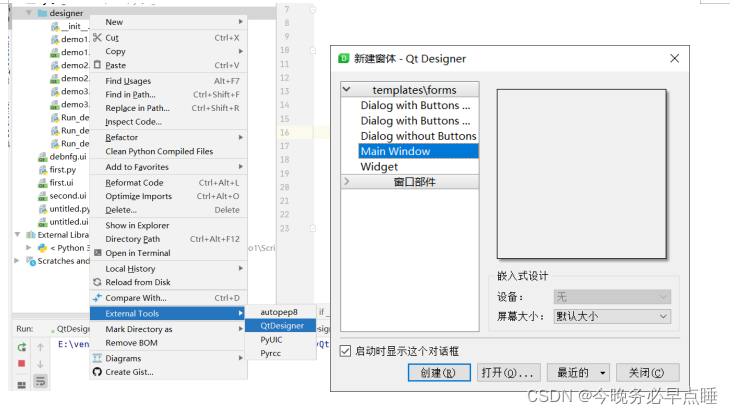The width and height of the screenshot is (733, 414).
Task: Choose Mark Directory as submenu
Action: click(x=168, y=329)
